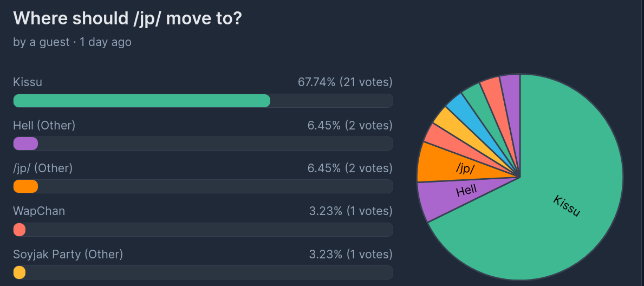Click the Kissu option label
The height and width of the screenshot is (286, 644).
(x=28, y=82)
